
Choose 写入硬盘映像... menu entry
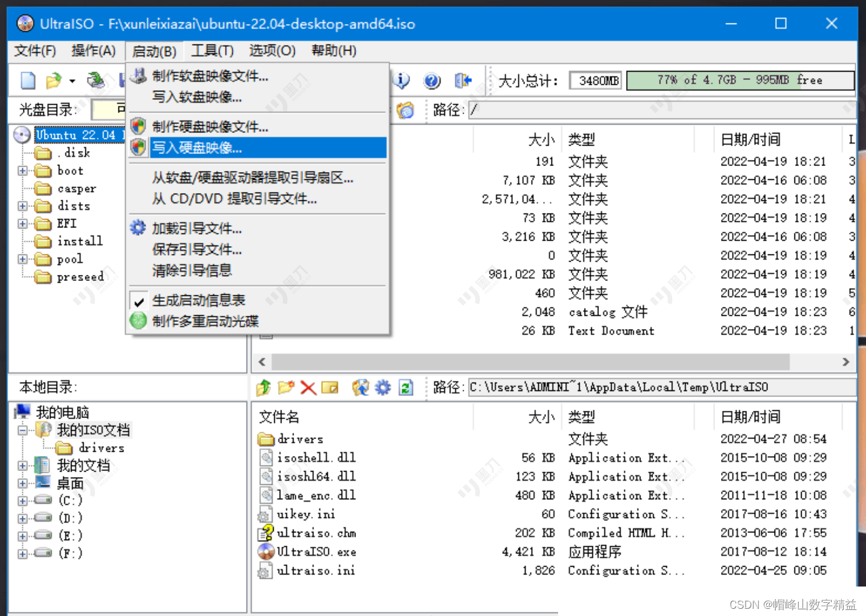point(257,147)
